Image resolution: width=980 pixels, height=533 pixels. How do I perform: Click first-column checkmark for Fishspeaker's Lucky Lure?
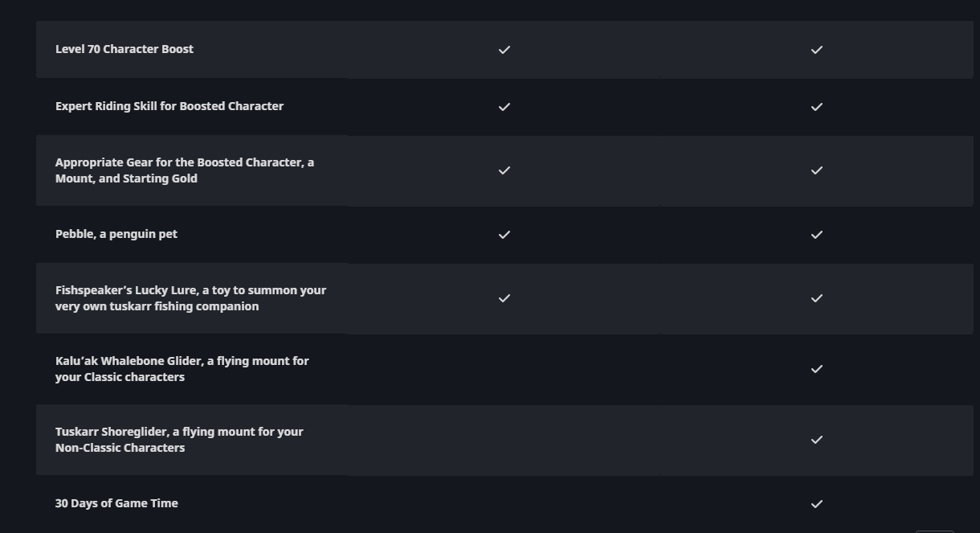(504, 298)
